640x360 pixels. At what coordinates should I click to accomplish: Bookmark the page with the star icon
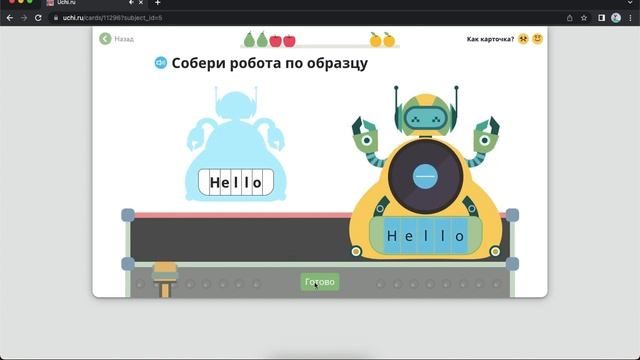pos(584,18)
